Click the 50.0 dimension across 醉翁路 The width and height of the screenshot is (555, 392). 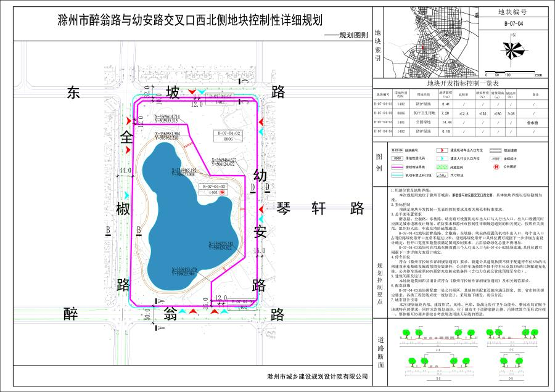(x=147, y=314)
